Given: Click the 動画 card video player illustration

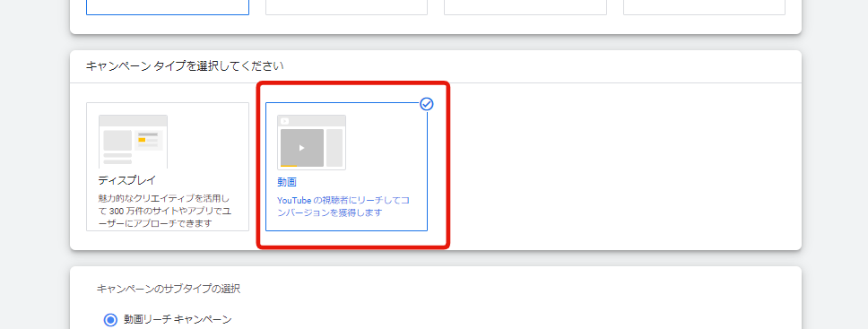Looking at the screenshot, I should pyautogui.click(x=312, y=143).
